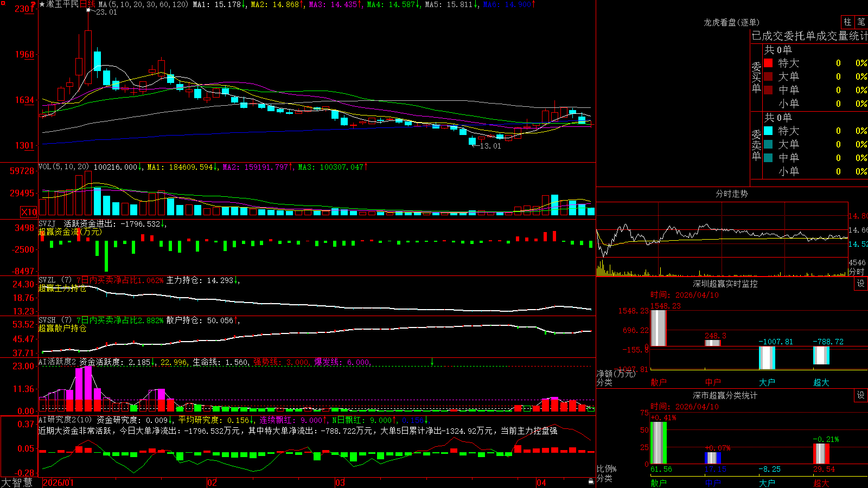Click 时间: 2026/04/10 in 深圳超赢实时监控

click(x=685, y=295)
